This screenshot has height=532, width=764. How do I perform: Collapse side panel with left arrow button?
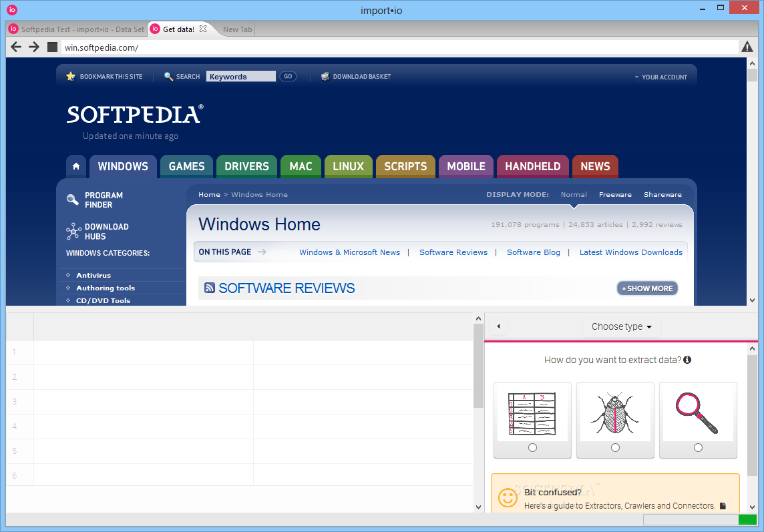[x=498, y=326]
